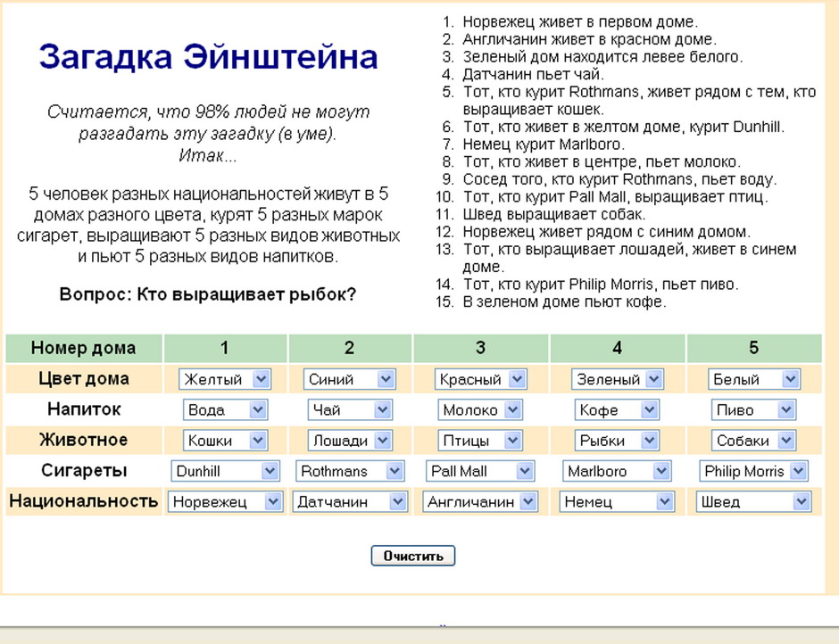
Task: Open the Красный color dropdown in house 3
Action: 480,379
